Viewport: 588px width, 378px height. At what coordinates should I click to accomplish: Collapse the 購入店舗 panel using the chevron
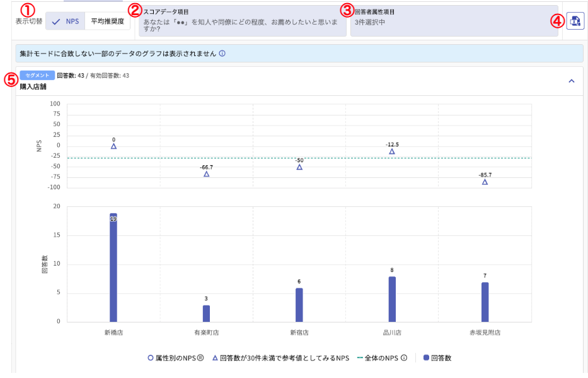point(572,81)
